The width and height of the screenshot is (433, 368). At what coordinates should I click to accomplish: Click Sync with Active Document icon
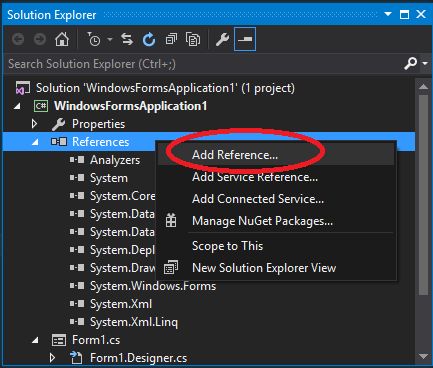pos(127,40)
